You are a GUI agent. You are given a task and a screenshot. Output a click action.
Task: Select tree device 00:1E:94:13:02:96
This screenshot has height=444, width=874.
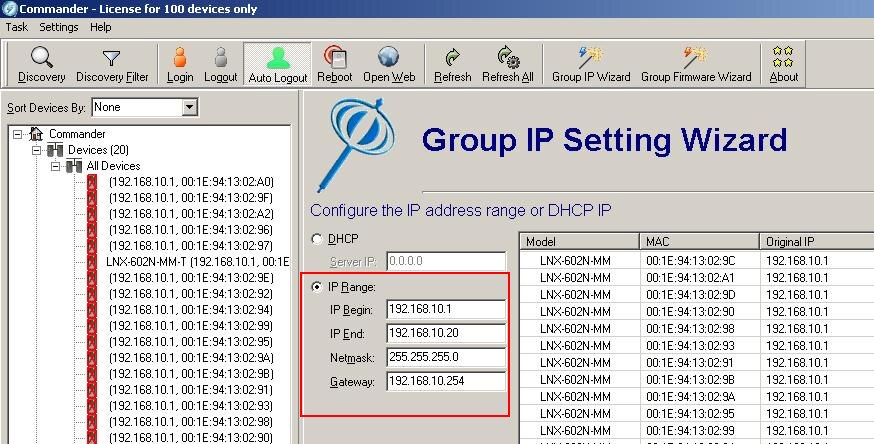(x=191, y=230)
